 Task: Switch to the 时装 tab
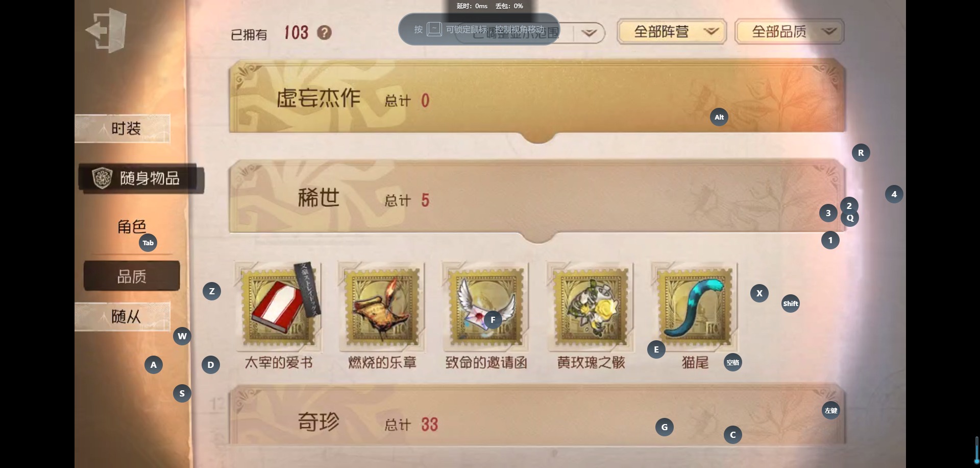pyautogui.click(x=122, y=129)
